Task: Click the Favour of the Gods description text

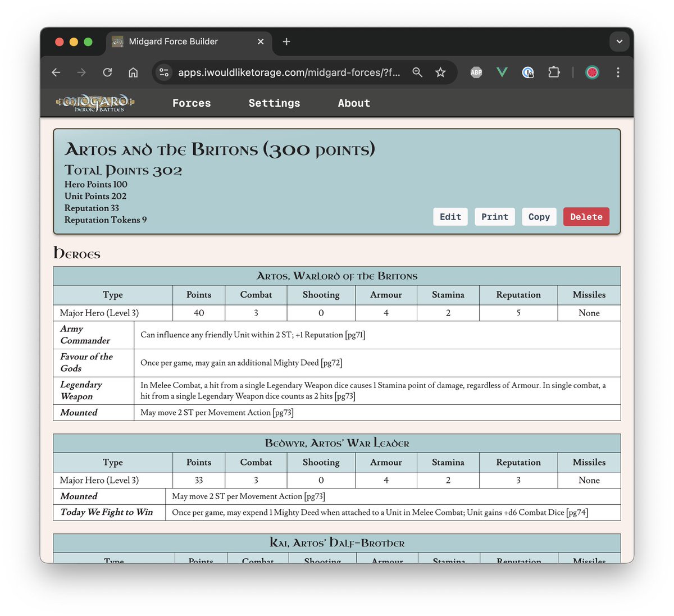Action: click(242, 363)
